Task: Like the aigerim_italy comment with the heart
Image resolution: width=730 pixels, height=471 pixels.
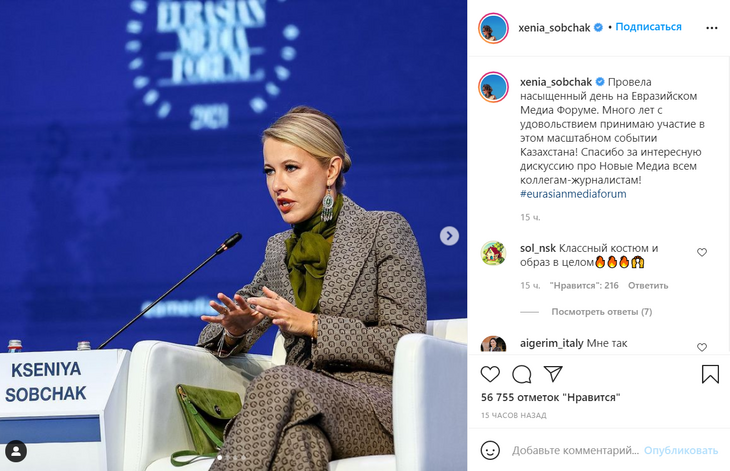Action: [702, 347]
